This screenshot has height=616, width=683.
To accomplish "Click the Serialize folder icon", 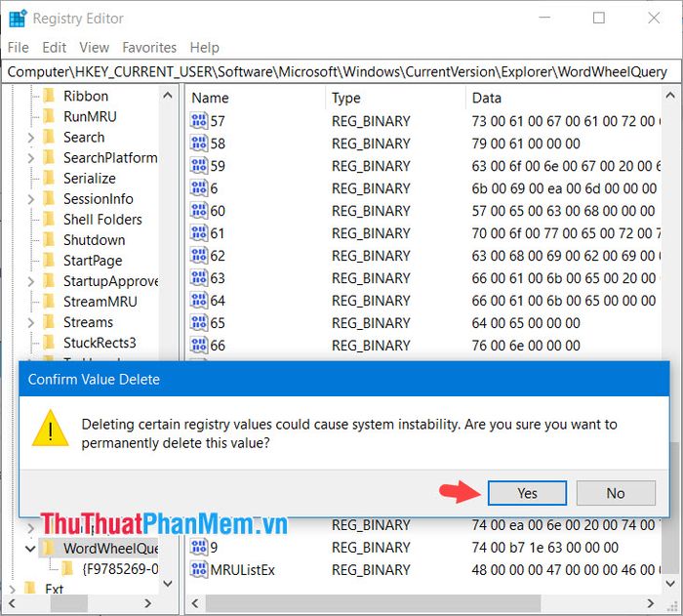I will [49, 178].
